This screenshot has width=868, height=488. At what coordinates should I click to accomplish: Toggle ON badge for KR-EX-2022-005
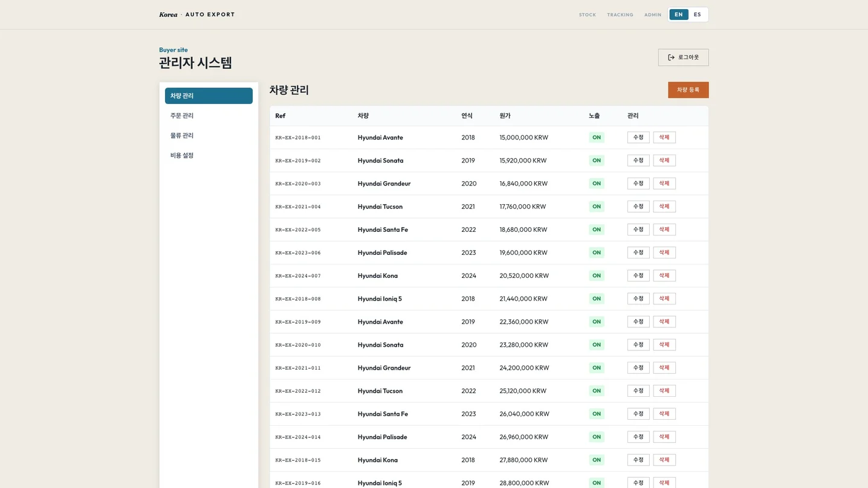tap(597, 230)
